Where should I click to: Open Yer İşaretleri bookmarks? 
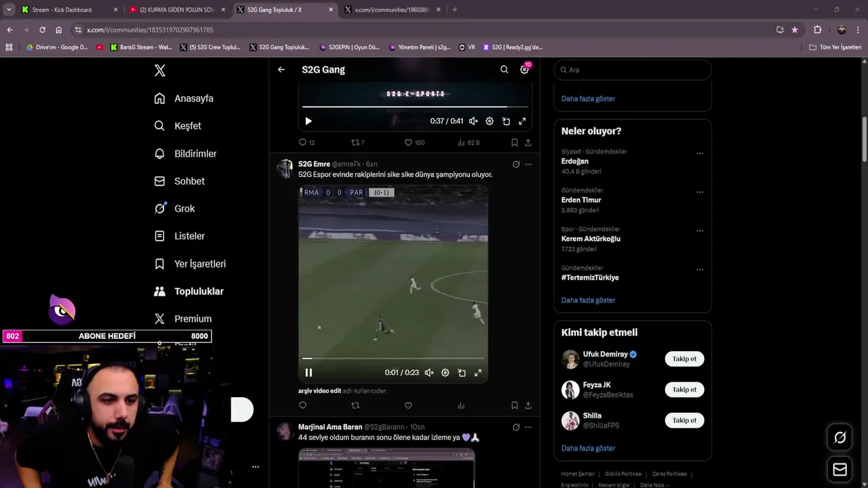click(190, 264)
